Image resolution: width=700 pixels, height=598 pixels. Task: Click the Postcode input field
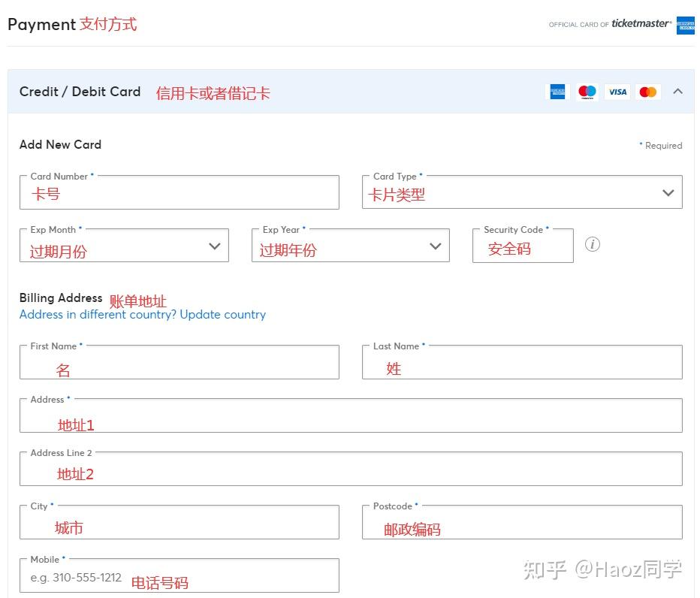pyautogui.click(x=521, y=522)
